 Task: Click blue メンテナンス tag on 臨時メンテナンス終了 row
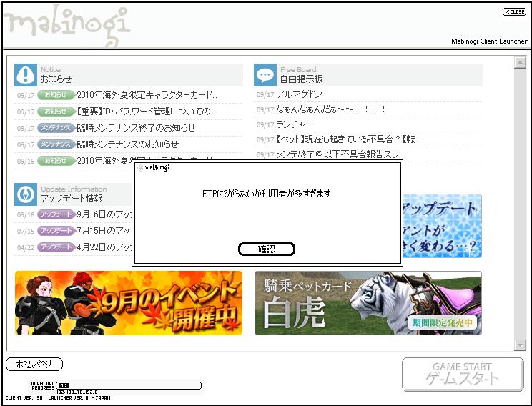pos(56,128)
